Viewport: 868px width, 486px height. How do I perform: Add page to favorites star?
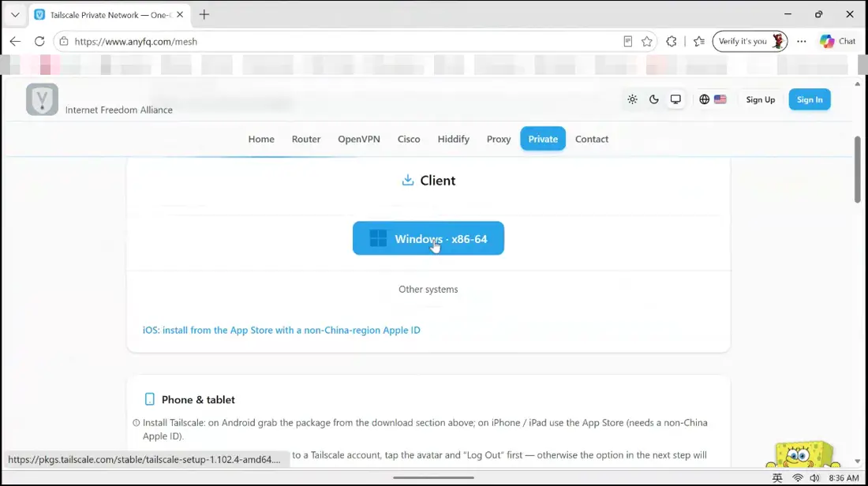pyautogui.click(x=646, y=42)
